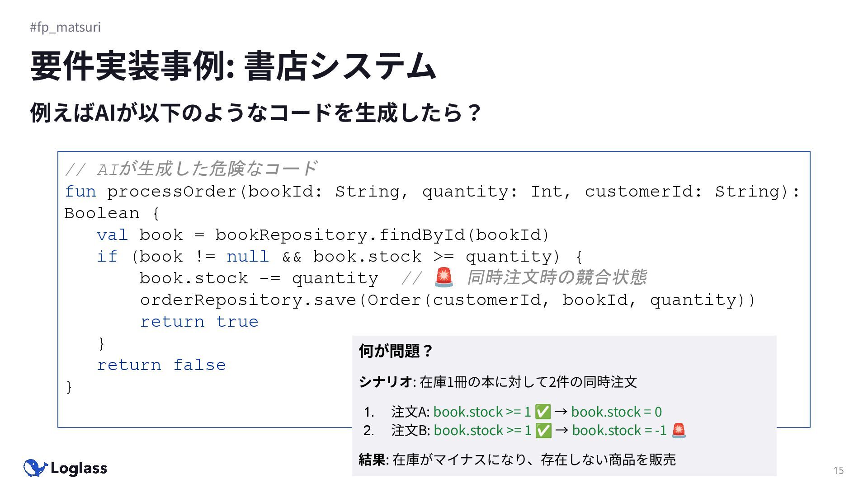
Task: Click the arrow in the 注文A line
Action: pos(561,412)
